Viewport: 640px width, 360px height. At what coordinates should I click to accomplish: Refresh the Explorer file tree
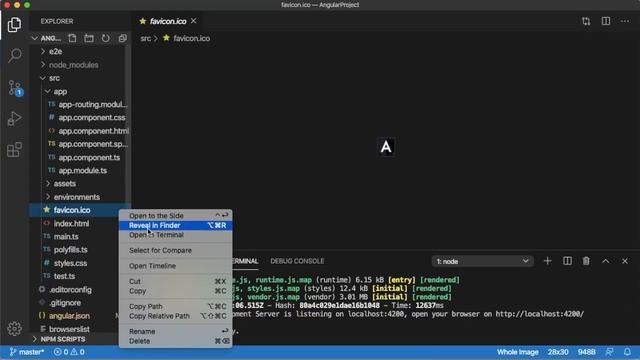tap(106, 38)
